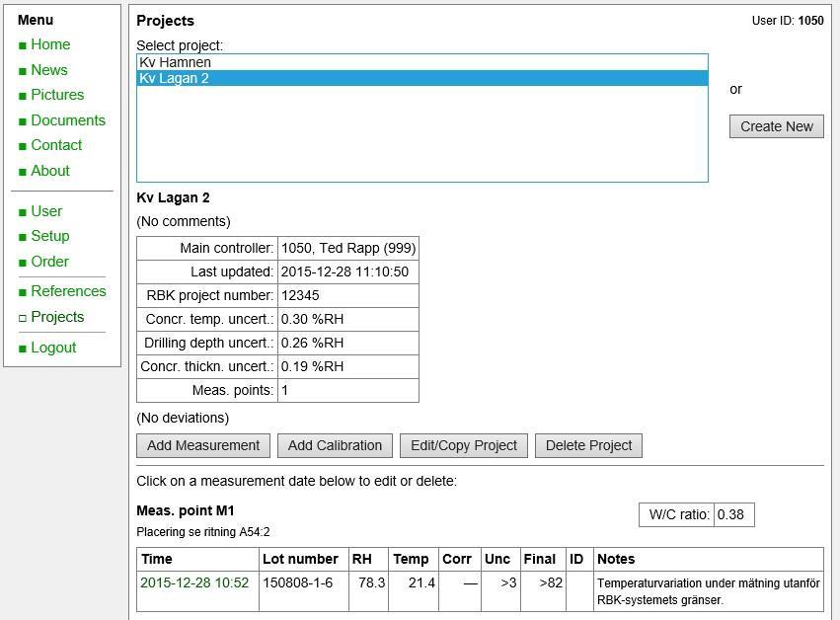
Task: Click the Lot number column header
Action: tap(300, 559)
